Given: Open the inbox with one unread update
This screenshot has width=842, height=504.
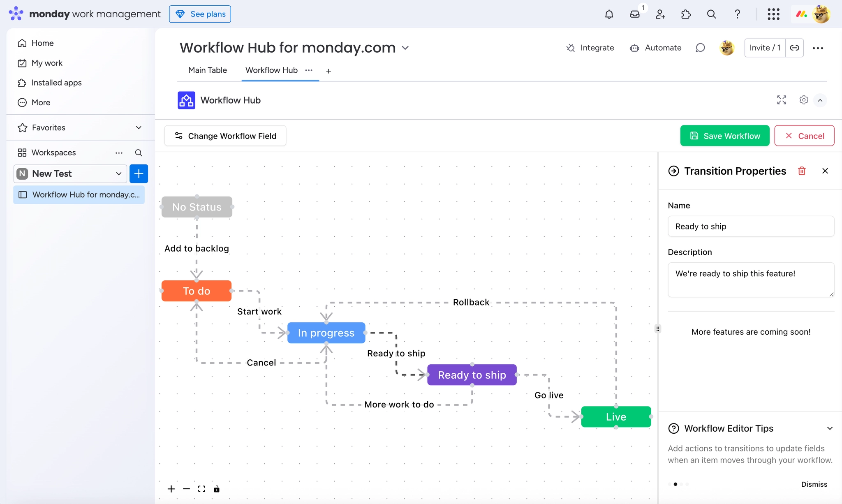Looking at the screenshot, I should coord(635,14).
